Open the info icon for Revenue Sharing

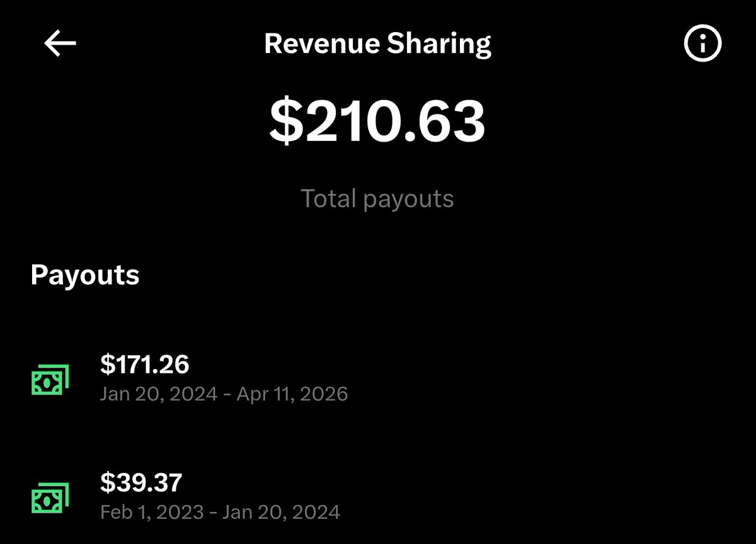coord(702,45)
